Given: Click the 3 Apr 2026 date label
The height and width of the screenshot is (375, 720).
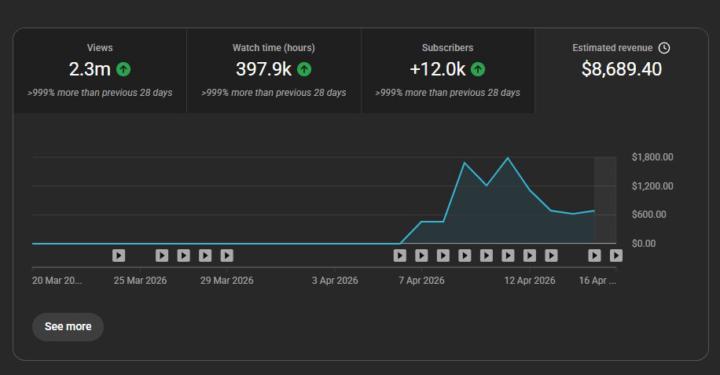Looking at the screenshot, I should [x=335, y=280].
